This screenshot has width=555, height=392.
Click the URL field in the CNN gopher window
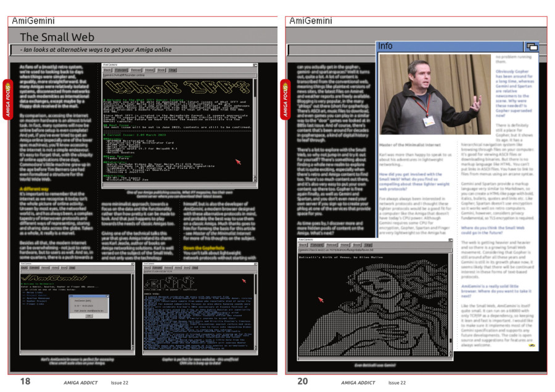coord(200,271)
